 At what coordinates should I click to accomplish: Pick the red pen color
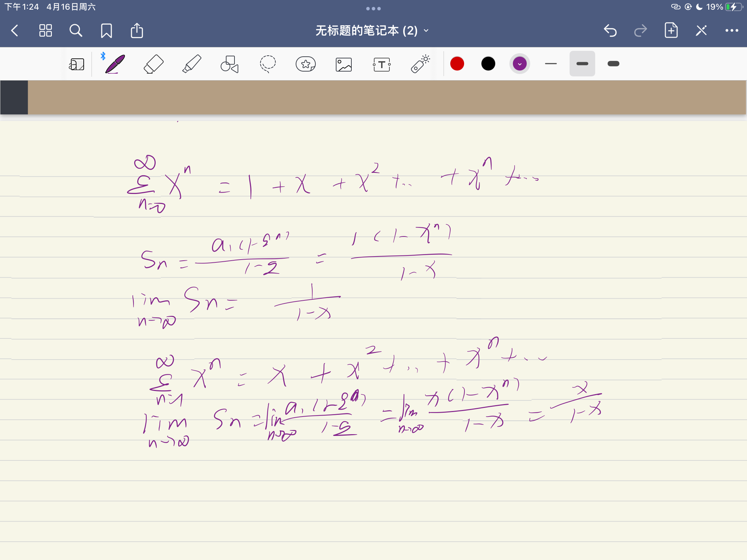pyautogui.click(x=457, y=64)
